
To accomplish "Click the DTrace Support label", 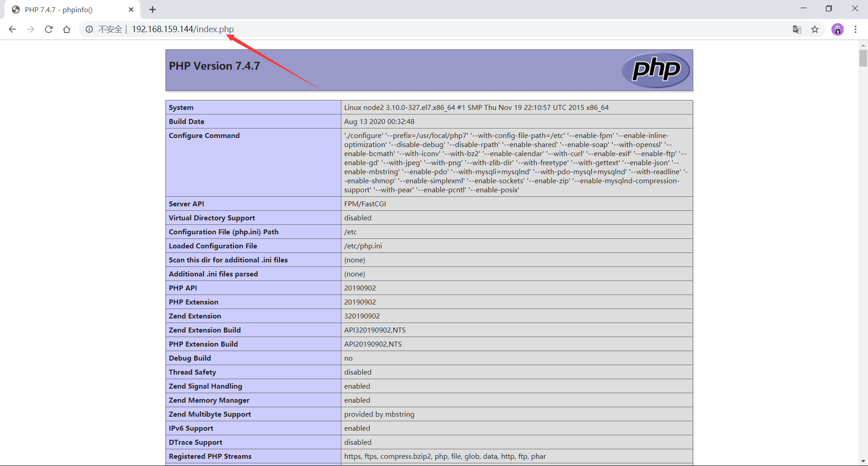I will click(x=195, y=442).
